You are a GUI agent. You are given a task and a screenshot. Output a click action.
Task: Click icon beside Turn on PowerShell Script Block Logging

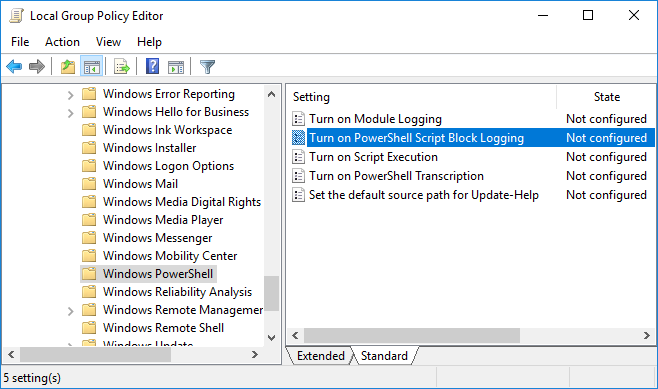tap(298, 138)
